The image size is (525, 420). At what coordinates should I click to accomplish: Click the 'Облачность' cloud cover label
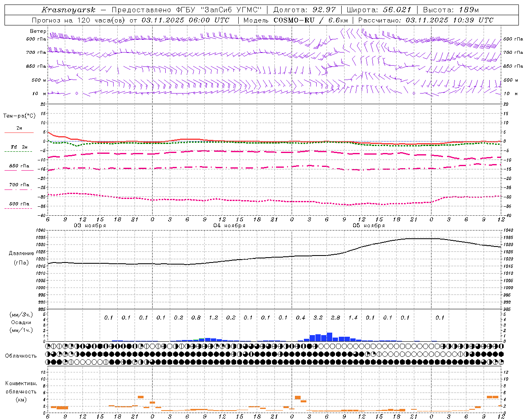point(21,356)
